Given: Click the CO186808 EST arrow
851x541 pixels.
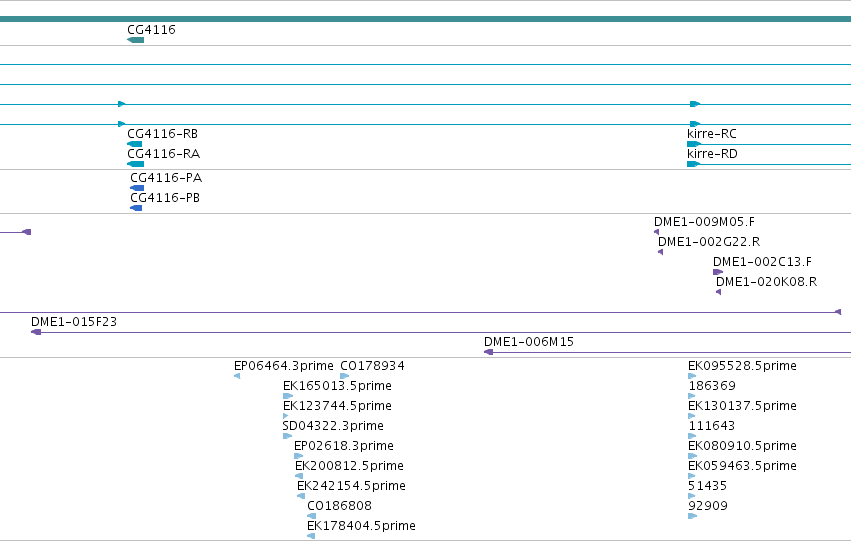Looking at the screenshot, I should (x=312, y=516).
